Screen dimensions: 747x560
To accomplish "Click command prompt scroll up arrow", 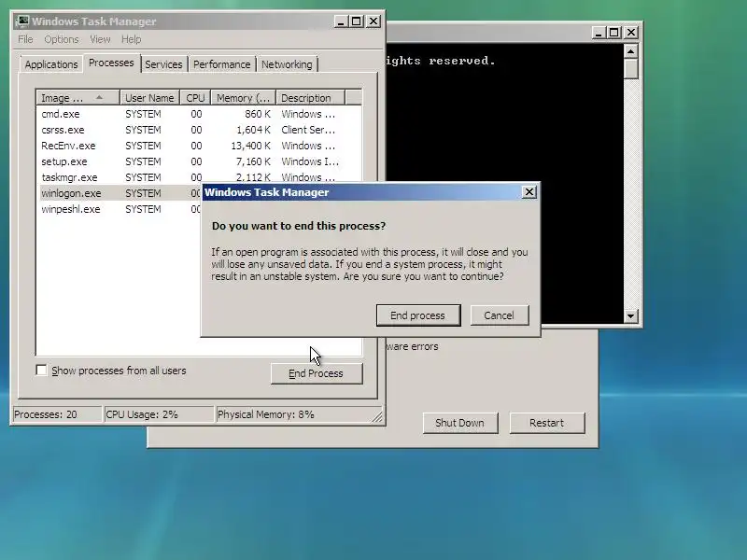I will 631,51.
